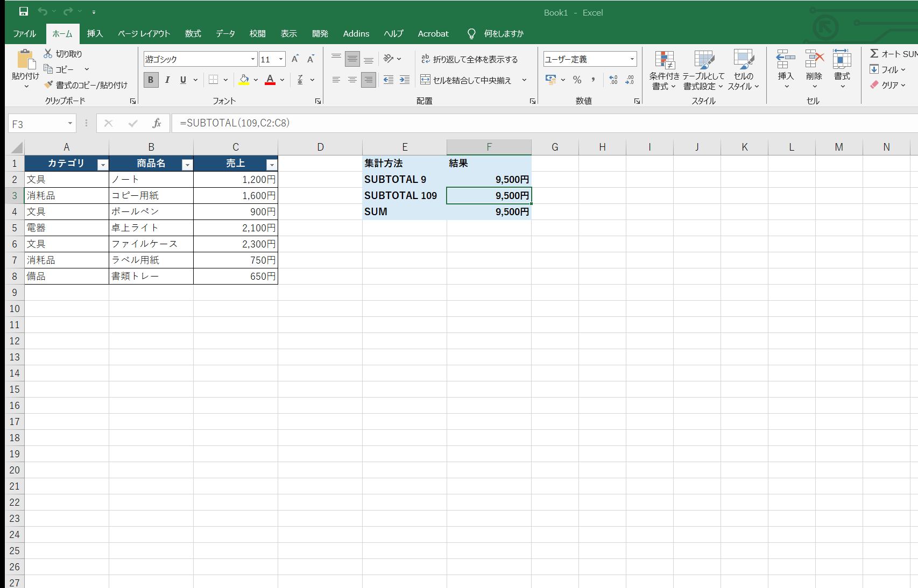The height and width of the screenshot is (588, 918).
Task: Click the increase indent icon
Action: point(405,80)
